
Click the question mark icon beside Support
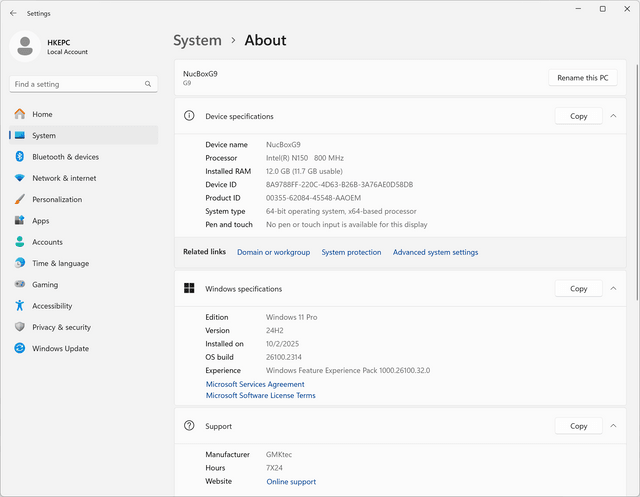pyautogui.click(x=189, y=426)
